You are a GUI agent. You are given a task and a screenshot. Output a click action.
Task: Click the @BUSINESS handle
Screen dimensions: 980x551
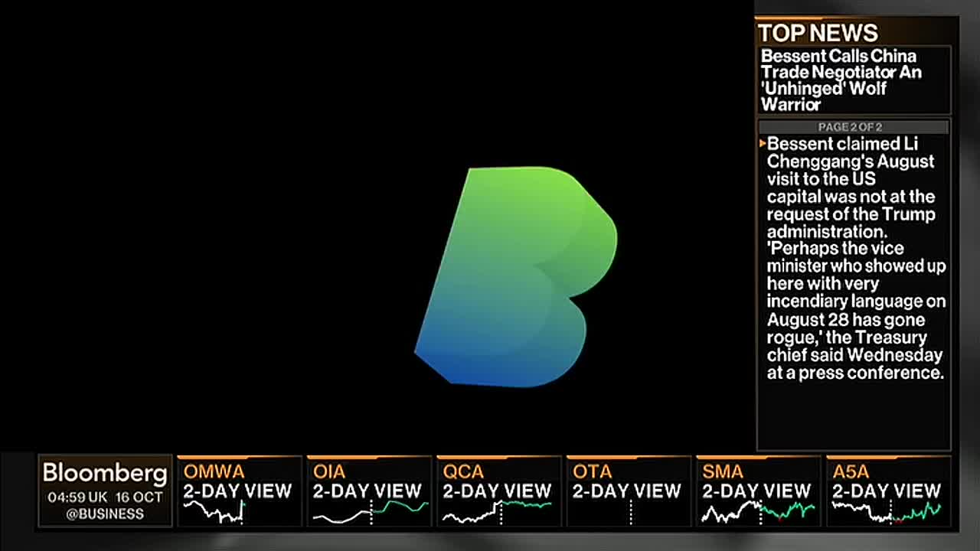click(x=105, y=514)
